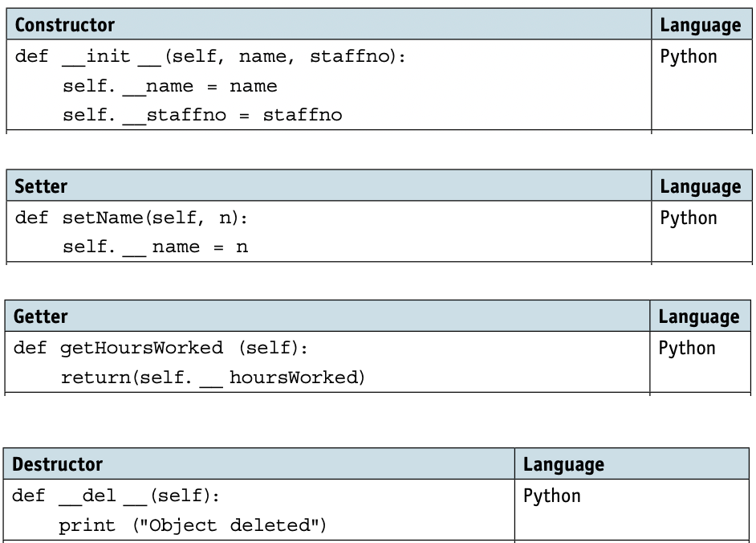Click the self.__name = name line
756x543 pixels.
coord(170,87)
